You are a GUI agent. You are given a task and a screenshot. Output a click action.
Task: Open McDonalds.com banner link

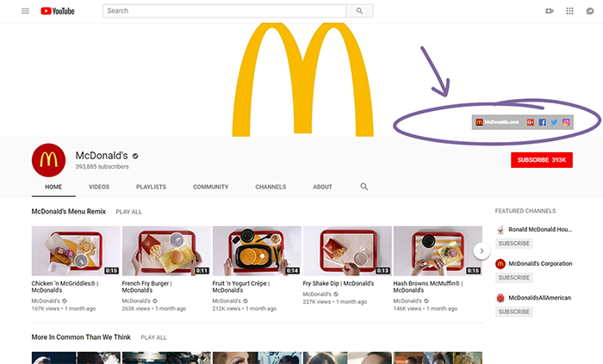pyautogui.click(x=497, y=122)
